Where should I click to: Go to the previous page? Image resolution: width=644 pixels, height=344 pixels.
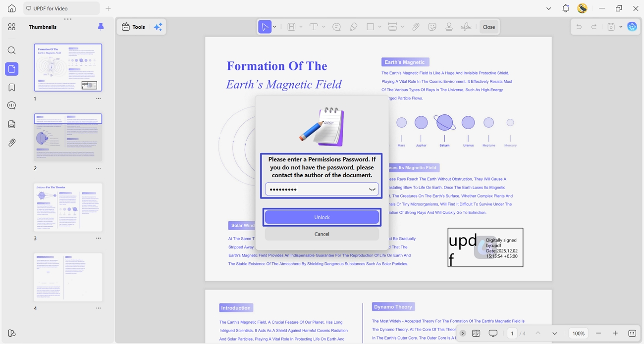point(538,333)
